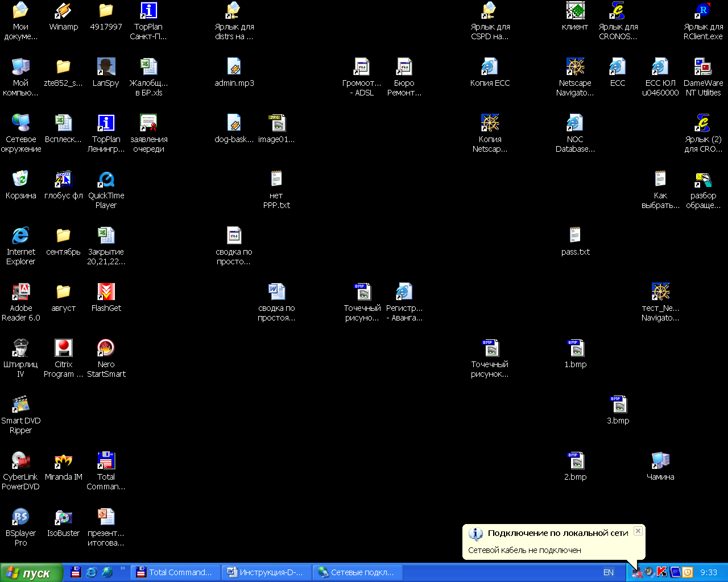This screenshot has height=582, width=728.
Task: Open the сентябрь folder
Action: (63, 241)
